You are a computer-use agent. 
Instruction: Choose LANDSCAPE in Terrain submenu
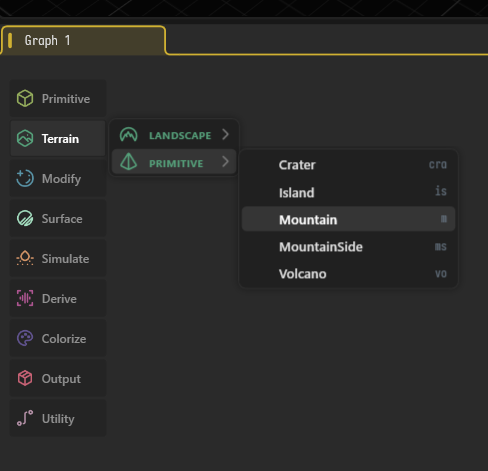click(174, 135)
